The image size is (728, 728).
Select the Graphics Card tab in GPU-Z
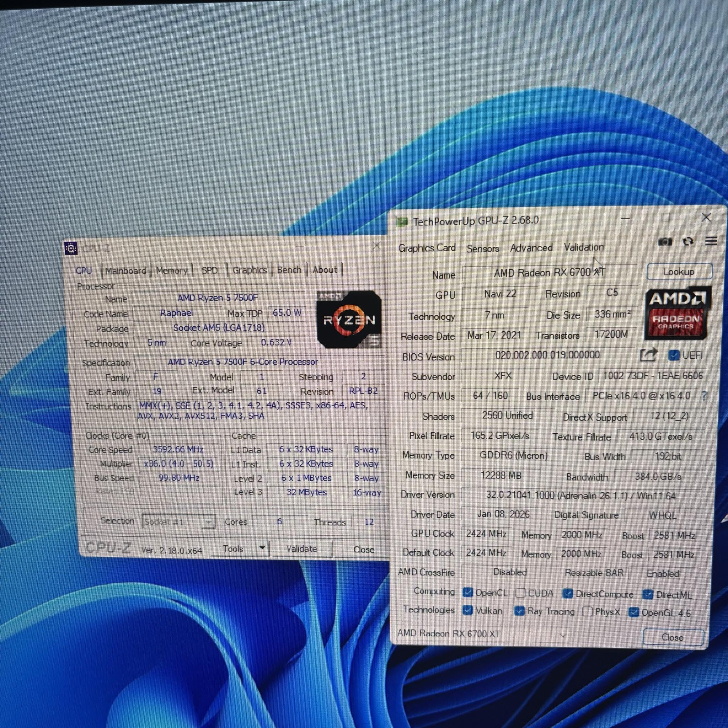tap(427, 248)
